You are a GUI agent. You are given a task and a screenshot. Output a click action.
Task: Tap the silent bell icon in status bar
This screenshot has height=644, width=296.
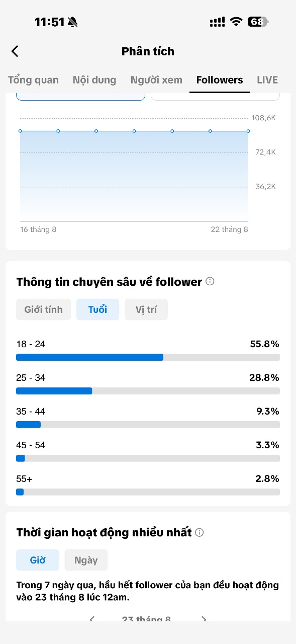[73, 22]
